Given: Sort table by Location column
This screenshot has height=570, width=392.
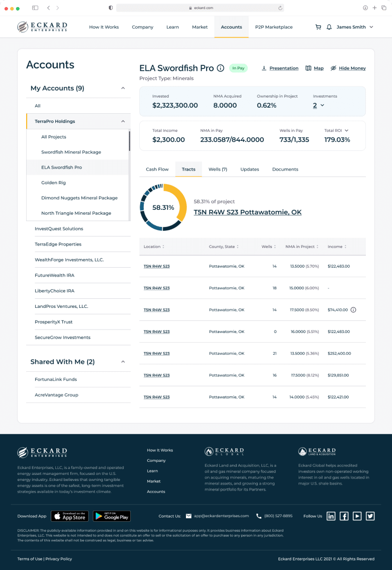Looking at the screenshot, I should (154, 247).
